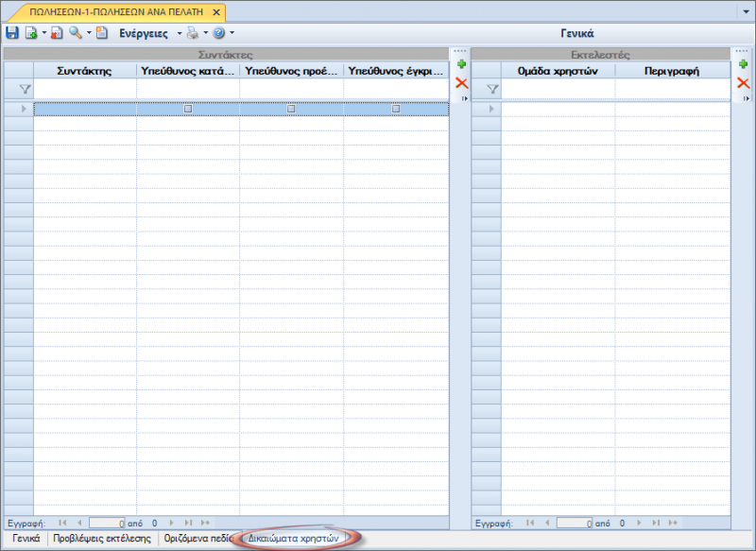Delete the selected row in Εκτελεστές grid
The width and height of the screenshot is (756, 551).
pos(743,83)
